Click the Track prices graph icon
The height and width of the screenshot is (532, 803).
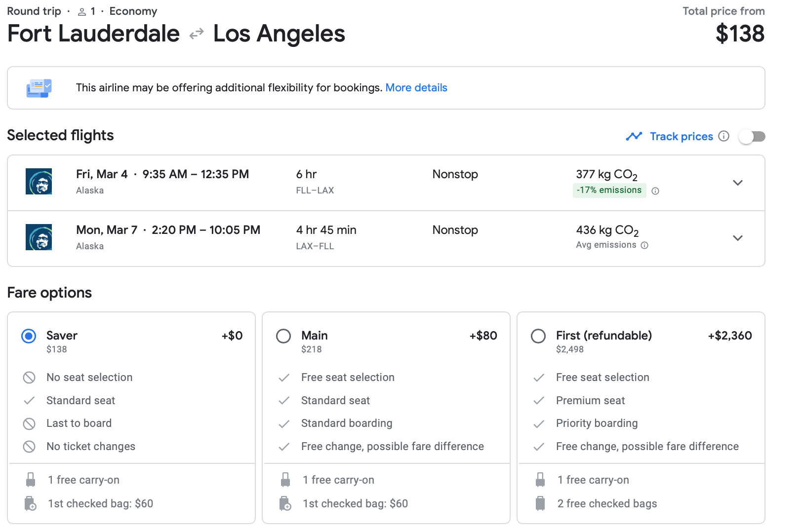click(x=634, y=136)
